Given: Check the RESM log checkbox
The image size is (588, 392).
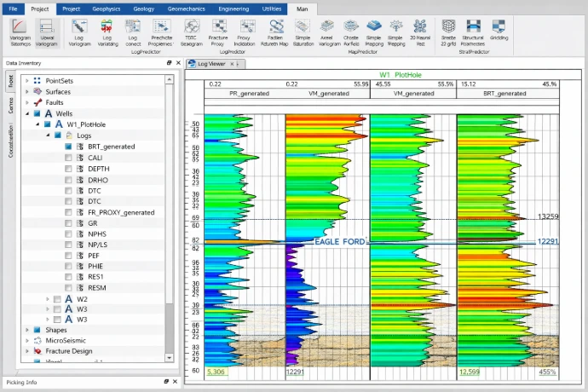Looking at the screenshot, I should coord(68,288).
